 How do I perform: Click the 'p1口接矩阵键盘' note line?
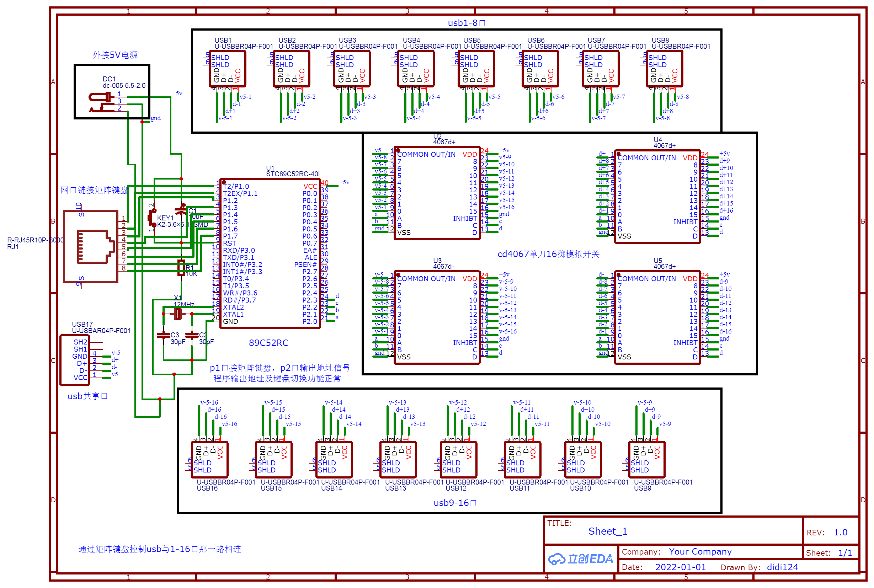click(280, 368)
